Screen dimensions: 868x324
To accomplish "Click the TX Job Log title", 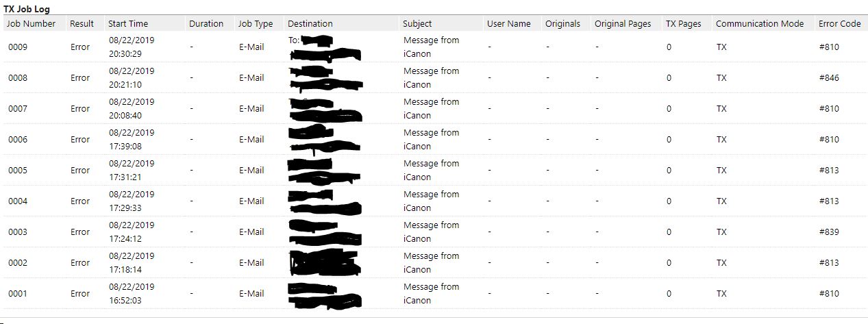I will (x=26, y=9).
